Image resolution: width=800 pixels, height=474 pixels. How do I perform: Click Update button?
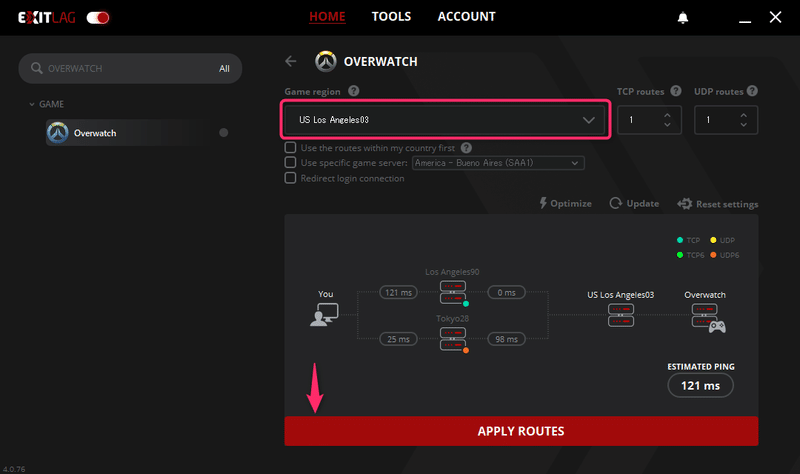634,204
